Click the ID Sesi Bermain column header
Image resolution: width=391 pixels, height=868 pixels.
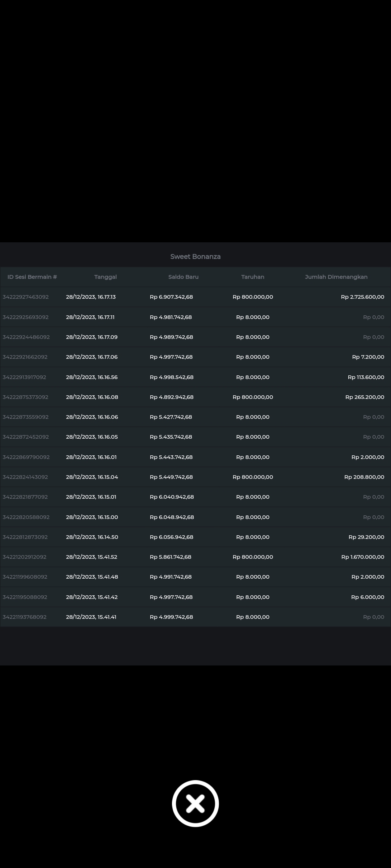tap(32, 277)
